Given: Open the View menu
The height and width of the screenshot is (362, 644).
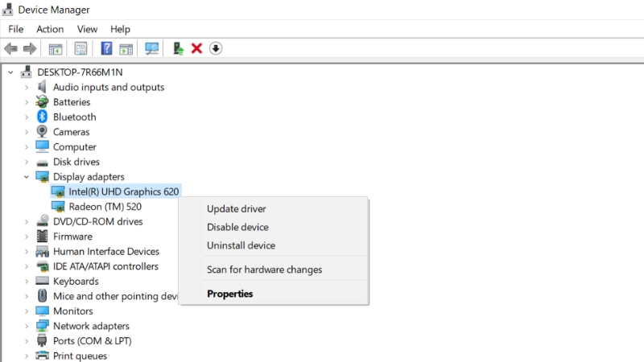Looking at the screenshot, I should click(x=87, y=29).
